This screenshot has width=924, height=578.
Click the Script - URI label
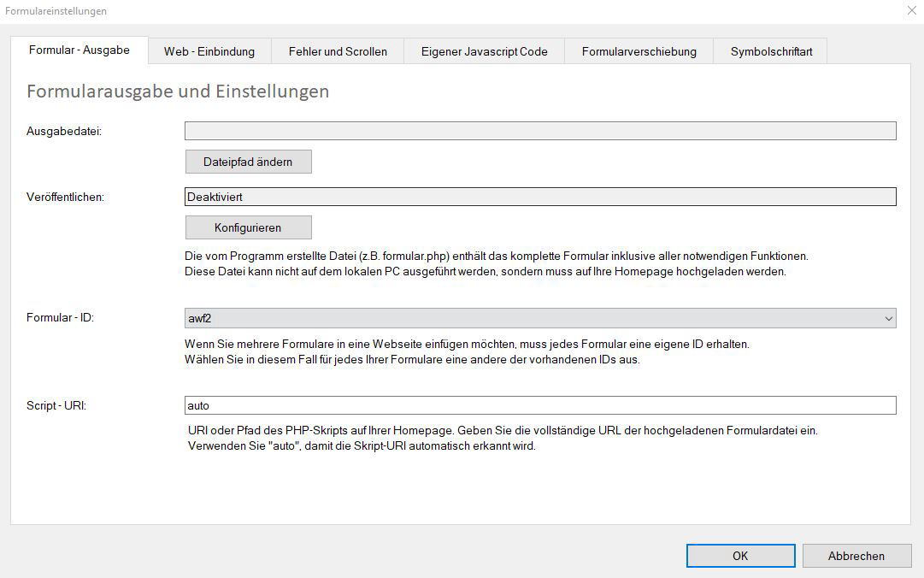pyautogui.click(x=57, y=405)
